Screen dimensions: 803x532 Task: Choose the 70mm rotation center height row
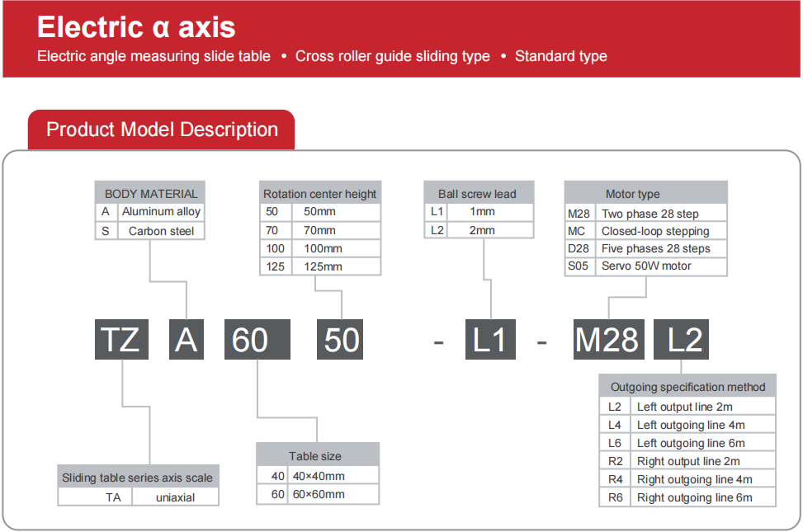(x=321, y=230)
